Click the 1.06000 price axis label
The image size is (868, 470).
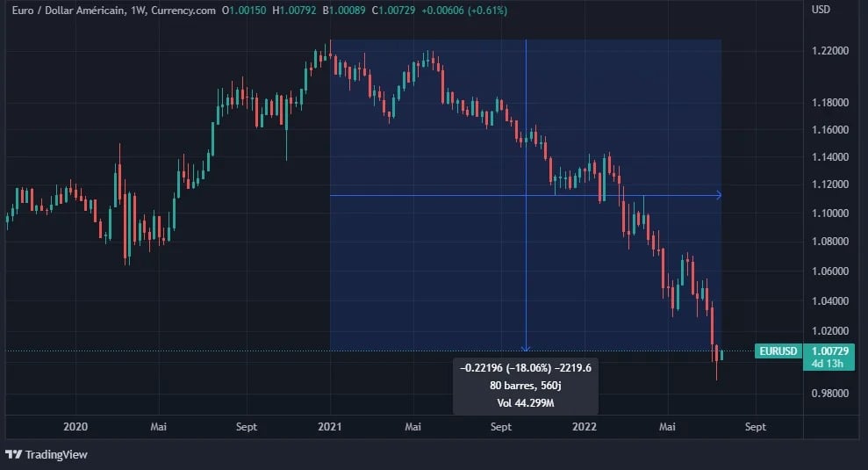(829, 271)
